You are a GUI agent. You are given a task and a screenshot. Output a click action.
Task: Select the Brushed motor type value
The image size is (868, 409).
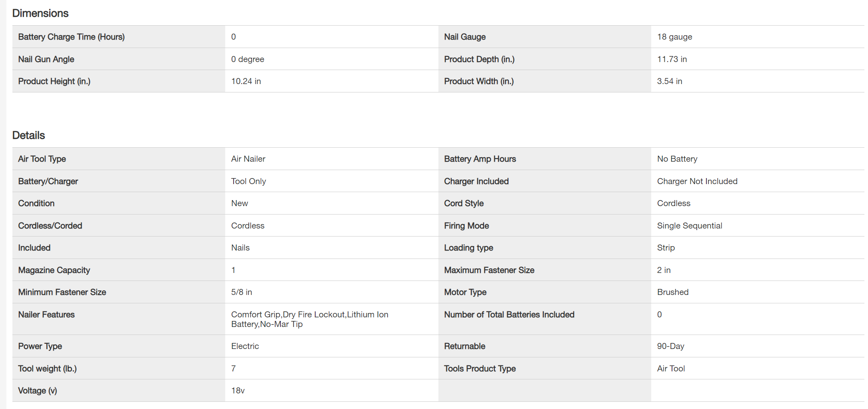672,292
